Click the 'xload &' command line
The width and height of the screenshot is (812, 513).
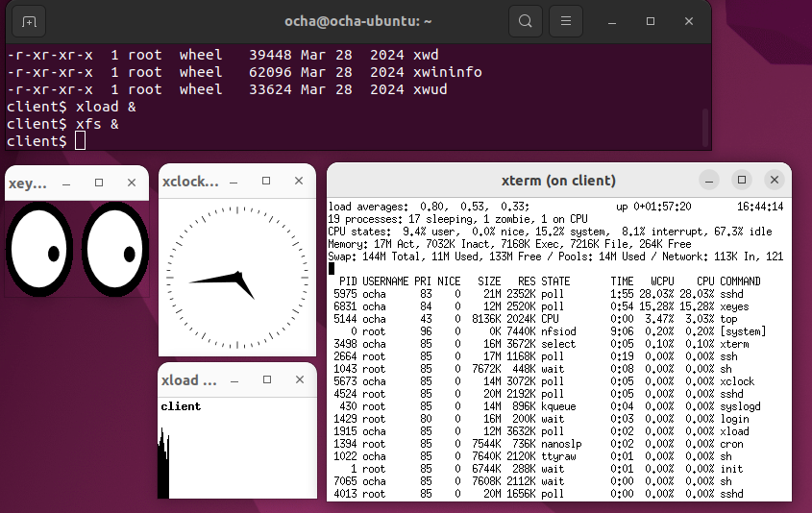[x=71, y=107]
